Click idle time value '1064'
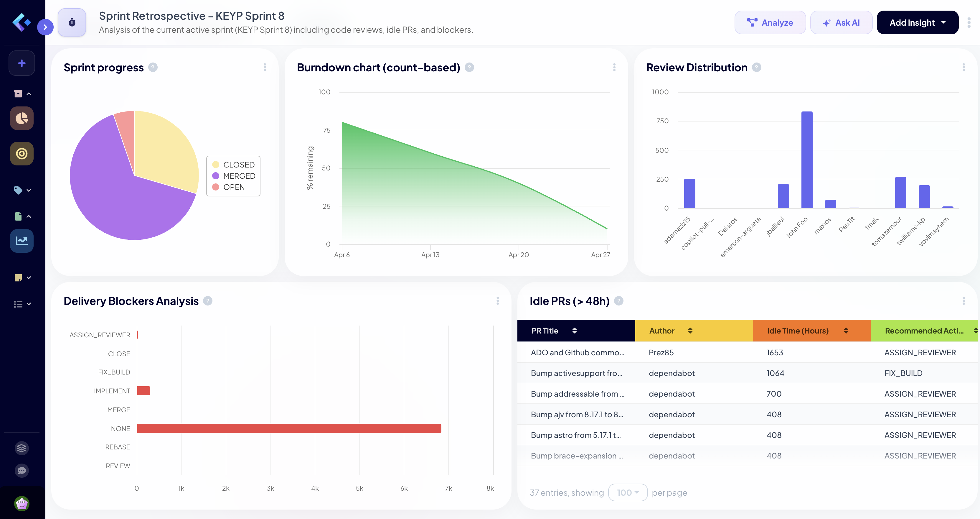Screen dimensions: 980x519 coord(775,373)
